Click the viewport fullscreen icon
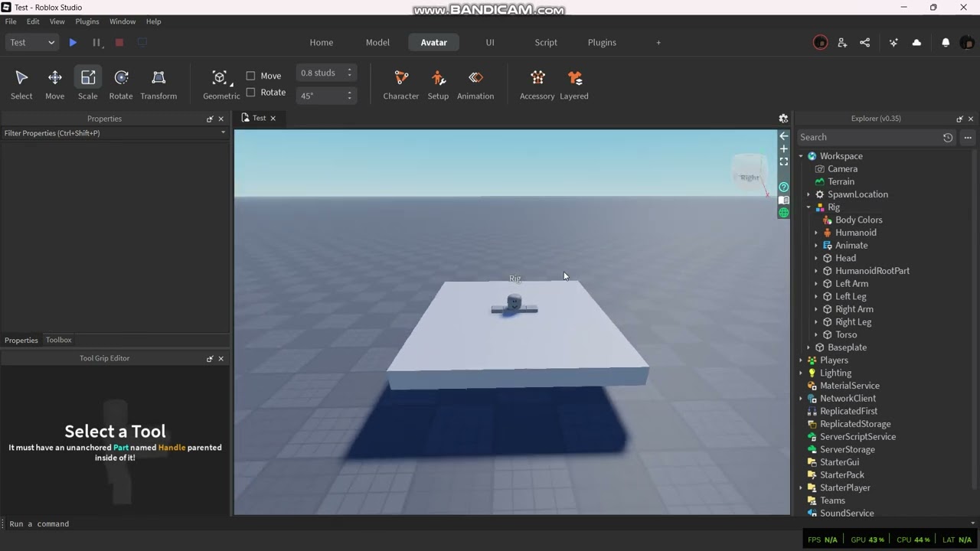 coord(783,161)
